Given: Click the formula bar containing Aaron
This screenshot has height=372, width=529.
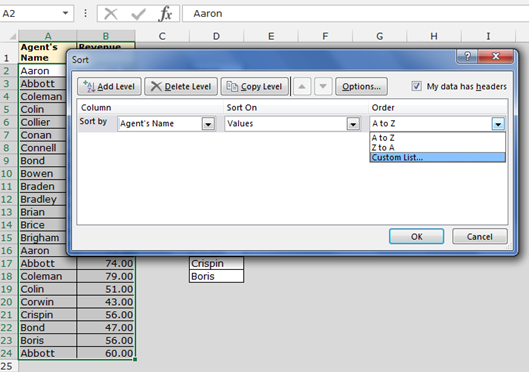Looking at the screenshot, I should 356,13.
